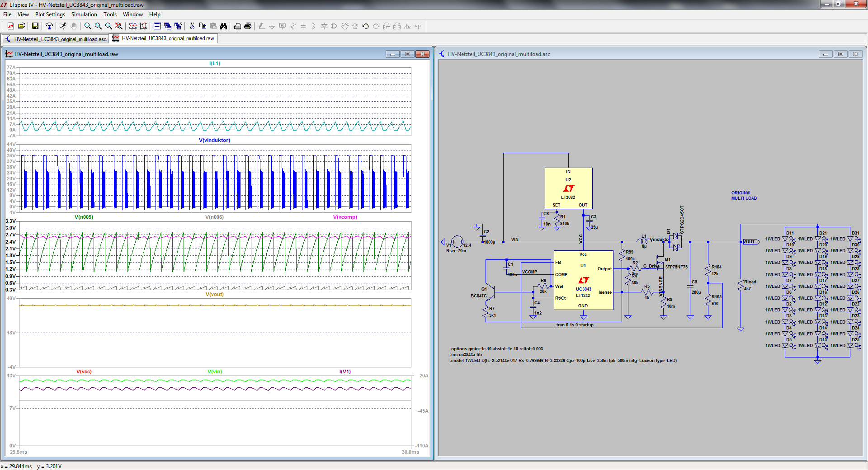Click the I(V1) trace label
The image size is (868, 470).
pyautogui.click(x=345, y=371)
